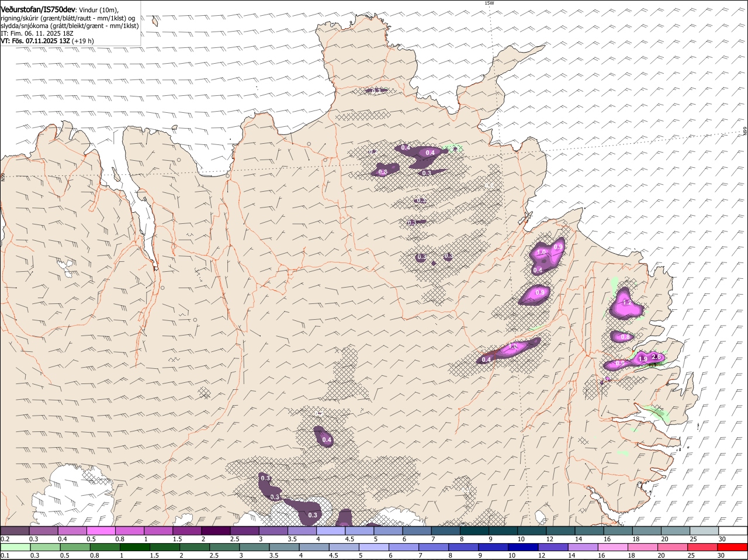Click the periwinkle 5 swatch in lower legend

coord(374,547)
